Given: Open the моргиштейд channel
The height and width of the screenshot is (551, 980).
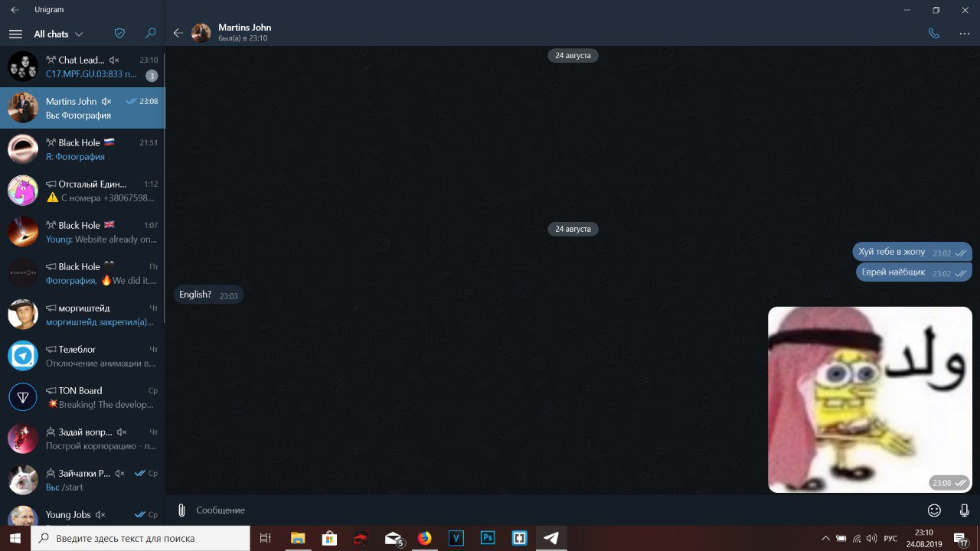Looking at the screenshot, I should click(83, 315).
